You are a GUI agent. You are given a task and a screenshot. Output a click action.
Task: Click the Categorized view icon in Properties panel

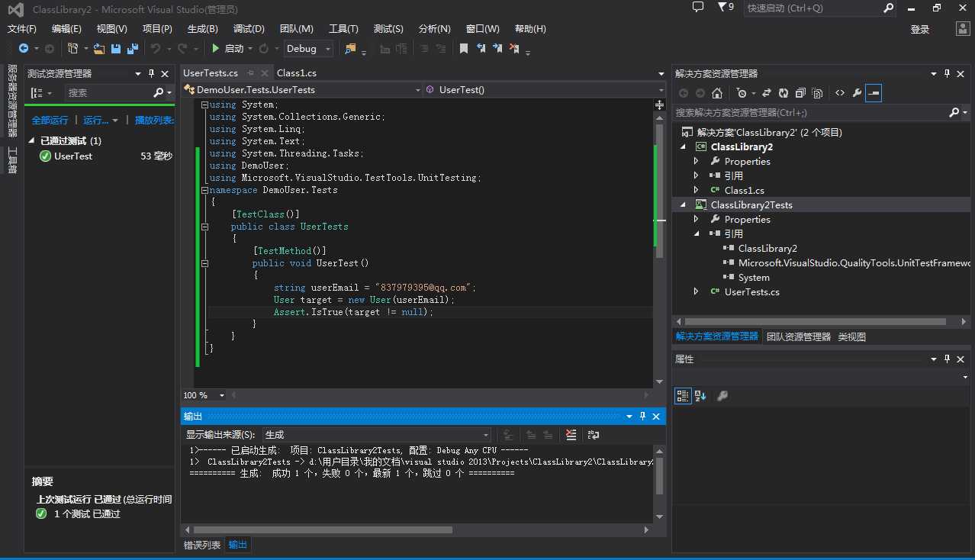[683, 396]
